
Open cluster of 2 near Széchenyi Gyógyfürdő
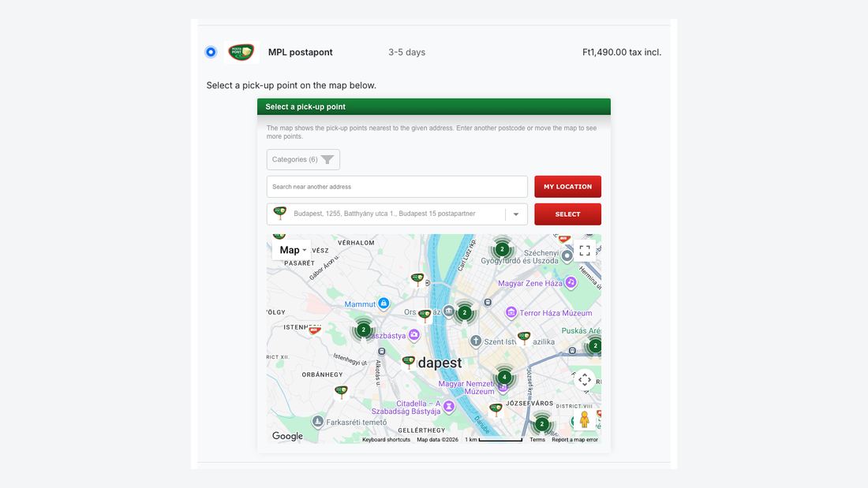pos(502,249)
